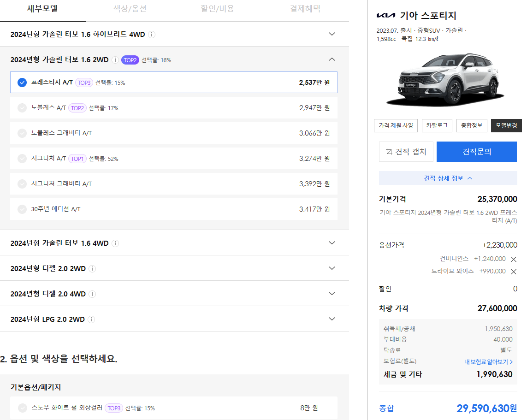
Task: Click 선택률: 52% text
Action: pos(104,159)
